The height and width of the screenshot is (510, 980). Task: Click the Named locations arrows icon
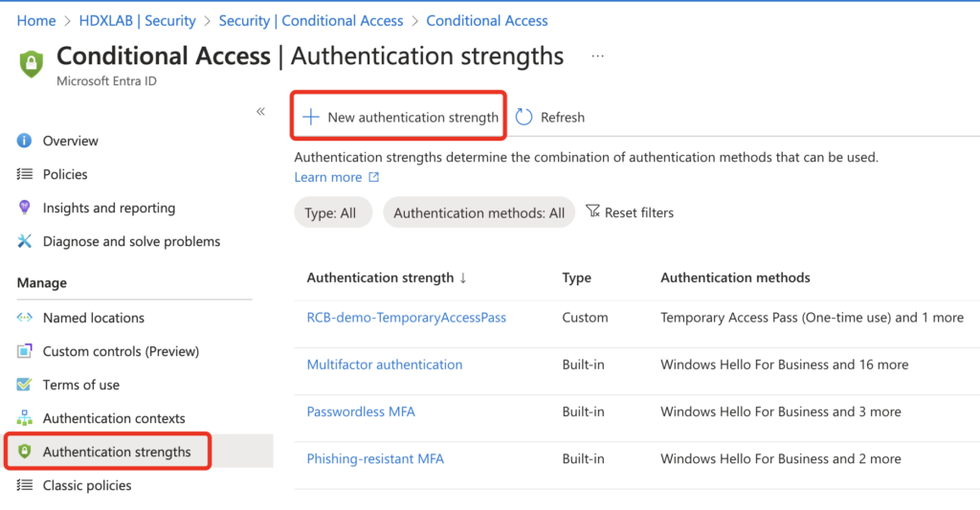[24, 318]
